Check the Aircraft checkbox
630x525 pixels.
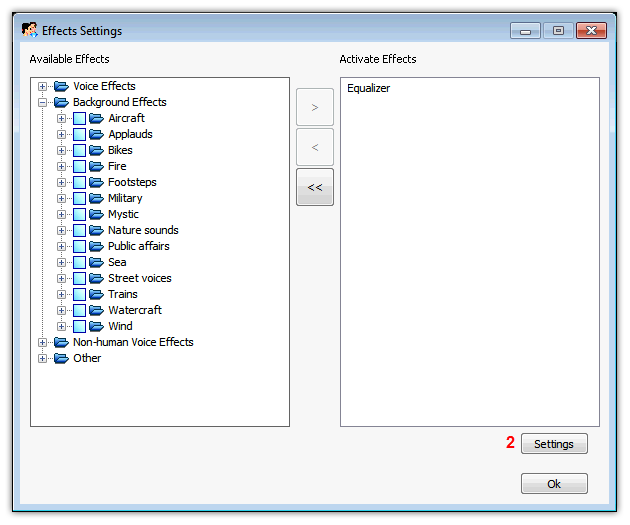[79, 118]
